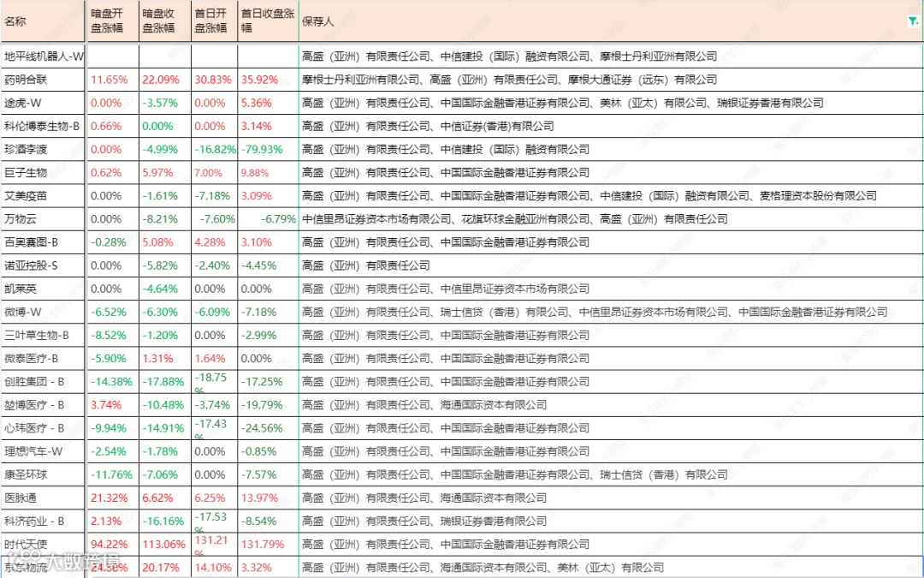Select the 5.36% cell in 途虎-W row
The image size is (924, 578).
(268, 104)
